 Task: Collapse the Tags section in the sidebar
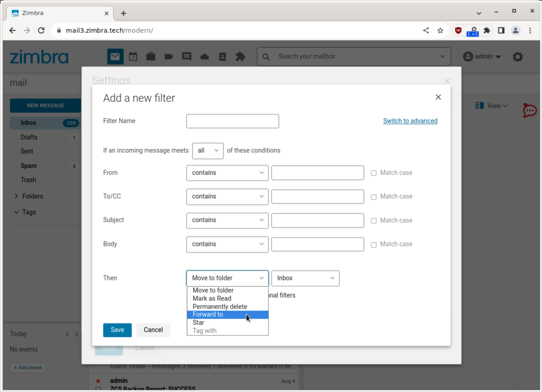[x=16, y=212]
